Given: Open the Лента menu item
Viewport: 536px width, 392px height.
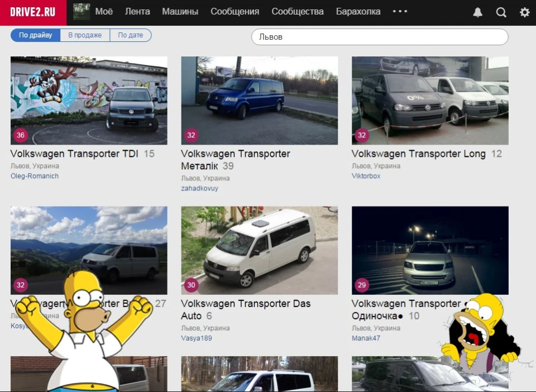Looking at the screenshot, I should point(137,11).
